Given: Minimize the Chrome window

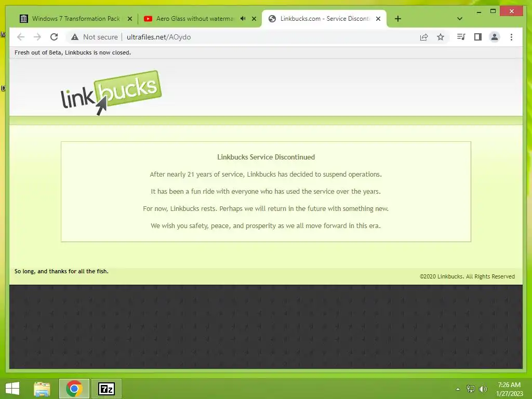Looking at the screenshot, I should tap(478, 11).
